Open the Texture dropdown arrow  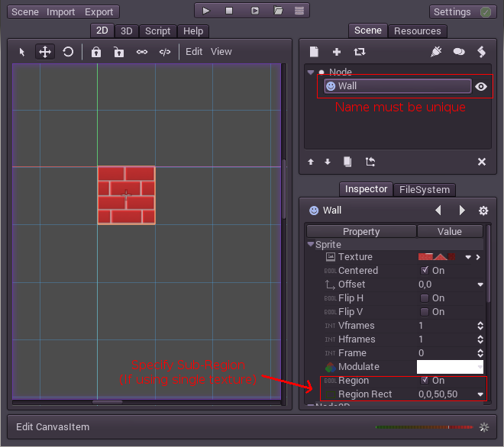pos(468,257)
